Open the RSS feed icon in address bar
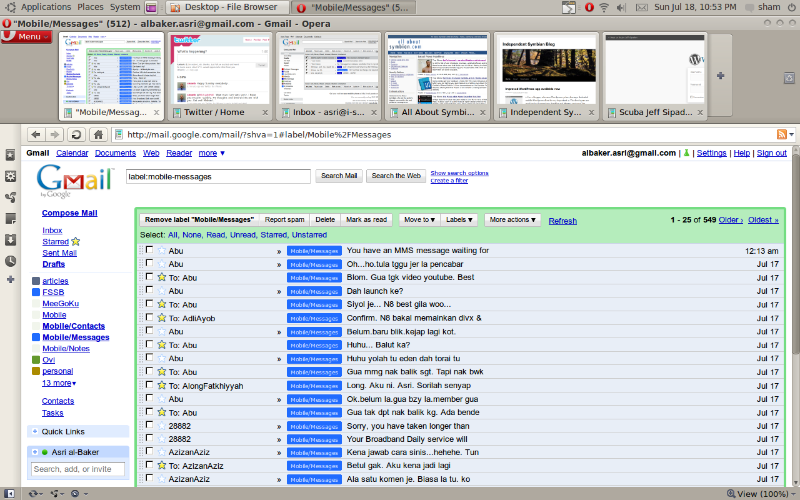This screenshot has width=800, height=500. click(781, 134)
